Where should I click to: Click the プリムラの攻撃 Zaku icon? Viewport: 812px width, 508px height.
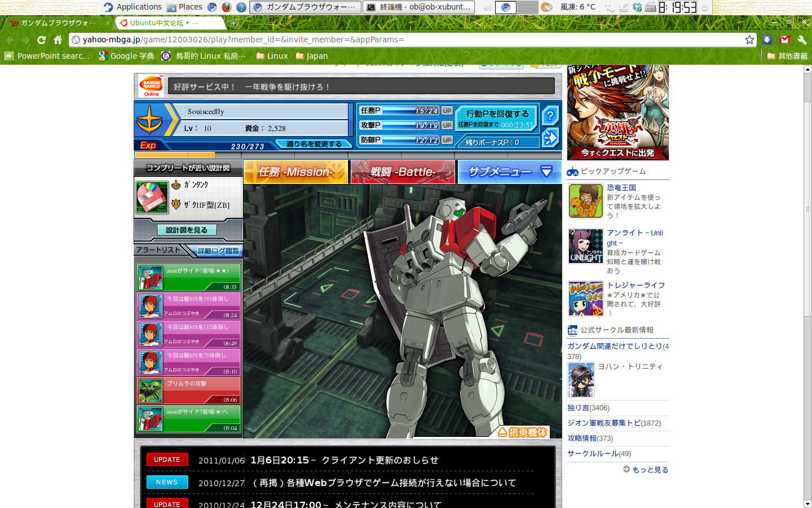click(151, 391)
